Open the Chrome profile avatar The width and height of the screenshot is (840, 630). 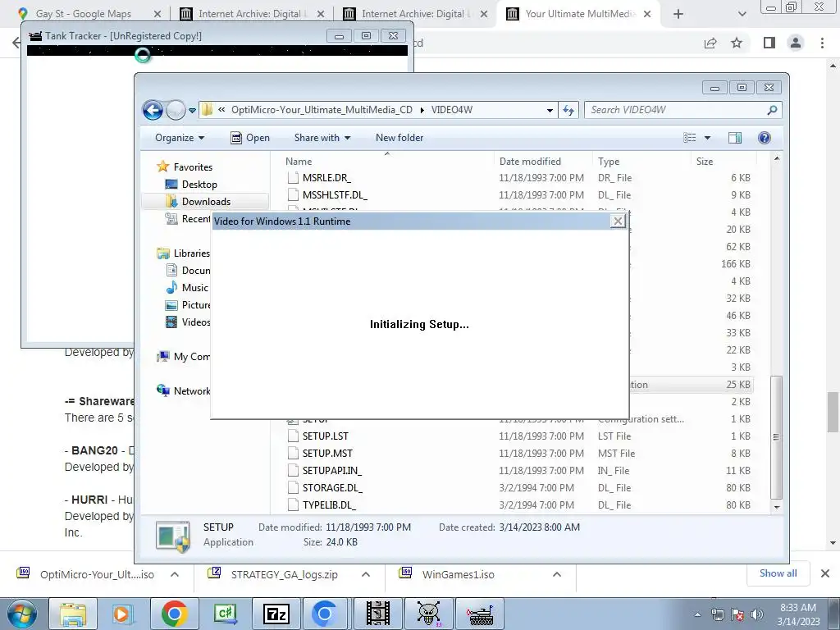796,43
